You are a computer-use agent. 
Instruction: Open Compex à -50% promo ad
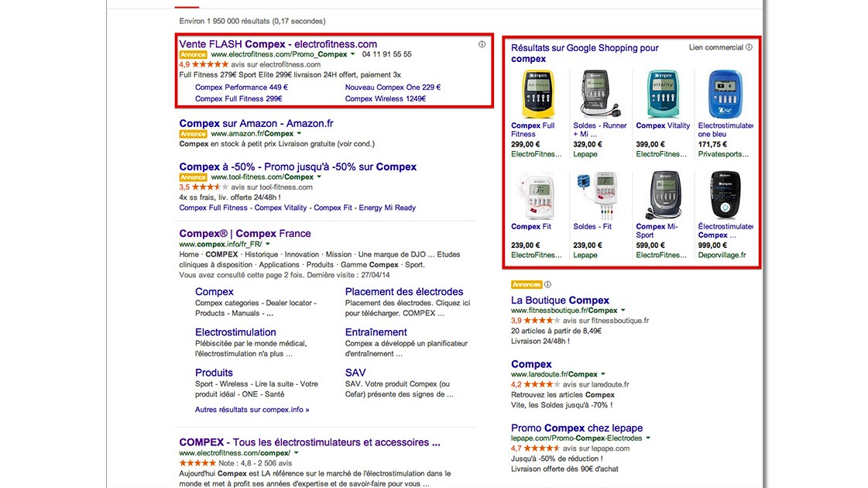297,167
